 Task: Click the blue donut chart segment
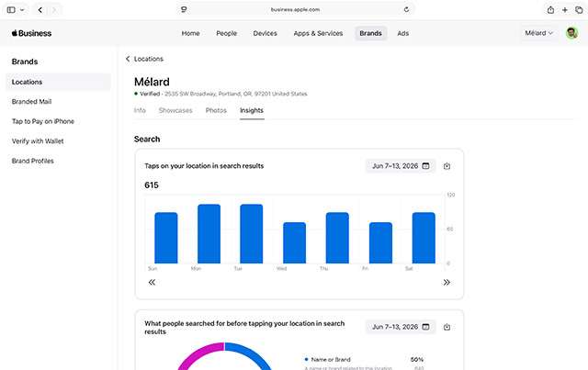pyautogui.click(x=253, y=354)
